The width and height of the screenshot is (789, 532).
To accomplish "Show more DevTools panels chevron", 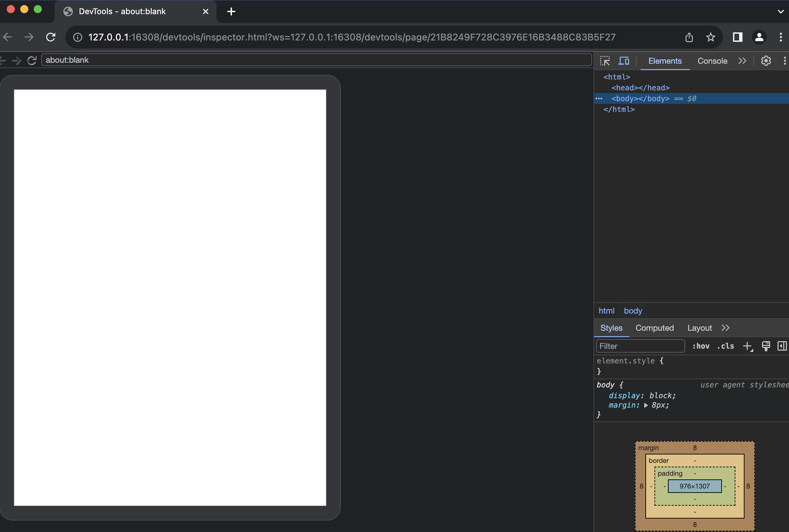I will (x=742, y=61).
